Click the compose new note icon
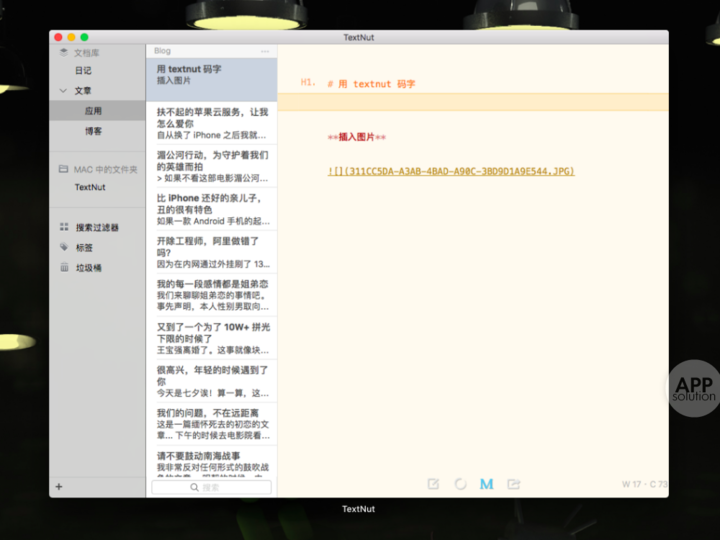The width and height of the screenshot is (720, 540). 433,484
